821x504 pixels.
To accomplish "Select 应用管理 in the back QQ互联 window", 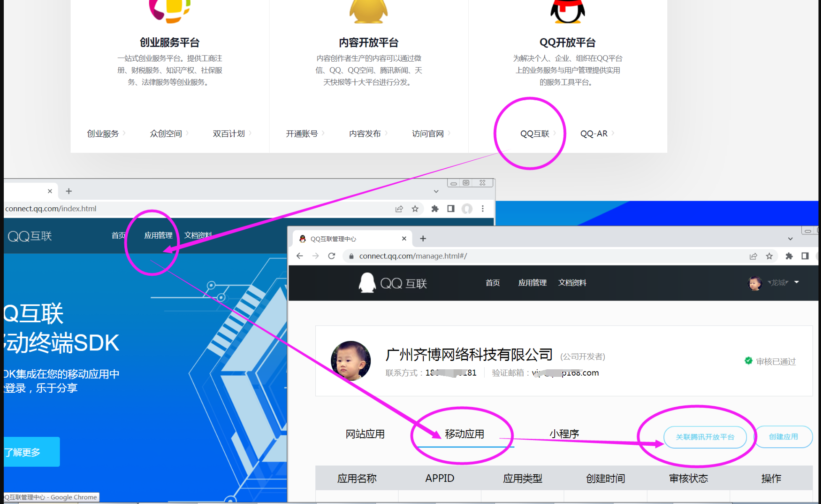I will pos(158,235).
